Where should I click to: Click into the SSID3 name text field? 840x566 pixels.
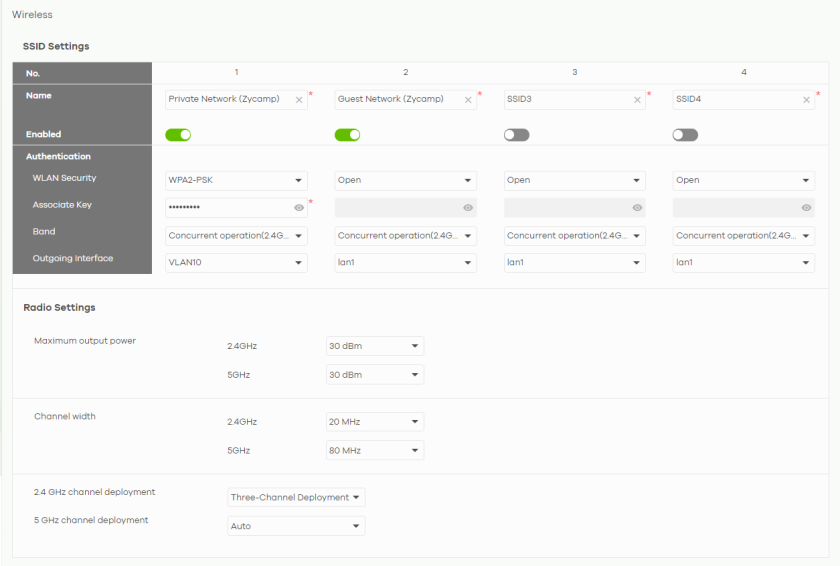[565, 100]
